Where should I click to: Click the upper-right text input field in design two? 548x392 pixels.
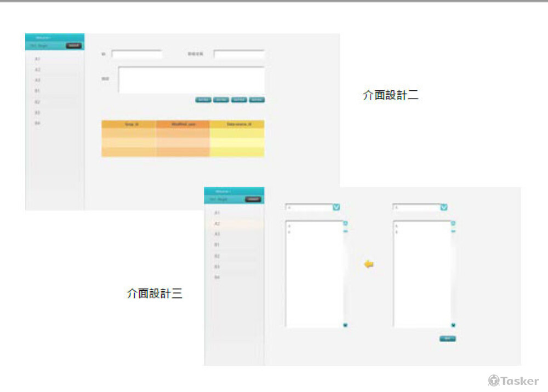[239, 54]
